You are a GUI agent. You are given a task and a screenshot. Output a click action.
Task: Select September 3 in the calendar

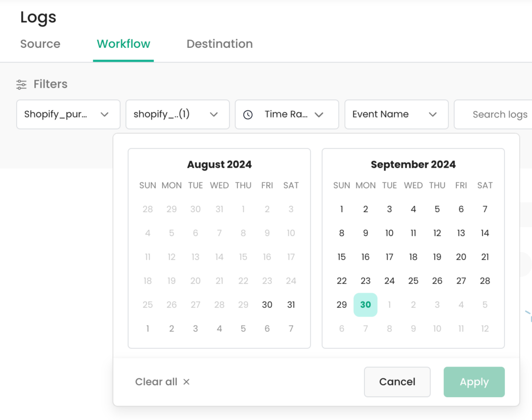coord(390,209)
